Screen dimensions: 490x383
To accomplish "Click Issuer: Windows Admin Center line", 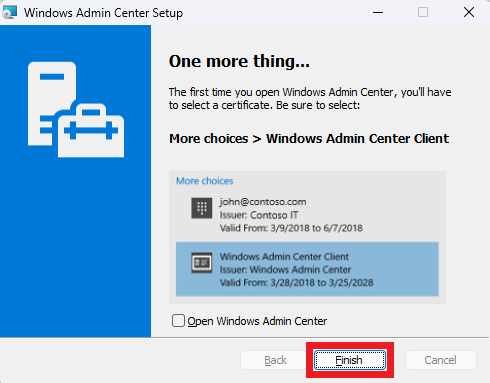I will [x=285, y=269].
